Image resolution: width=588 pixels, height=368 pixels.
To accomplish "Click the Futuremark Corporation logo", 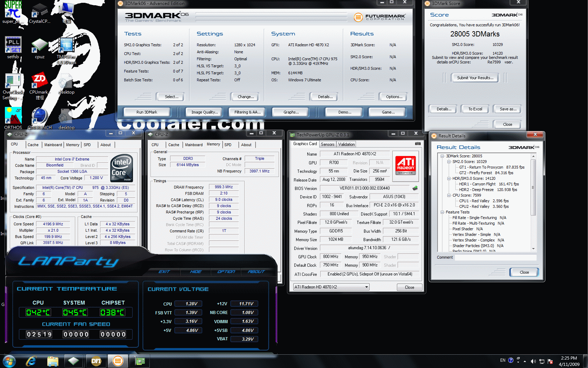I will click(x=380, y=17).
